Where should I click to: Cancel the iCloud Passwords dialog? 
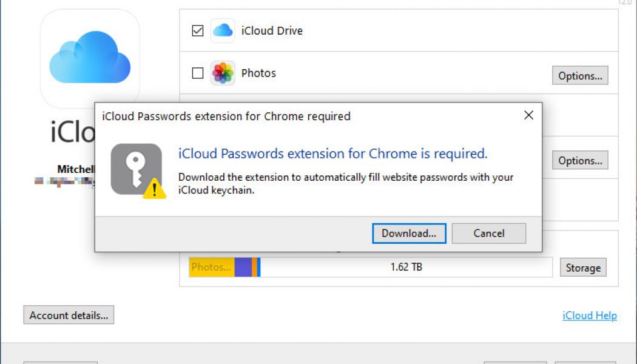[488, 234]
